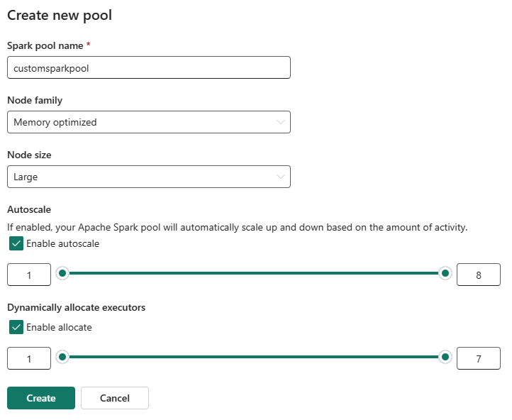This screenshot has width=512, height=420.
Task: Expand the Large node size dropdown
Action: pos(149,177)
